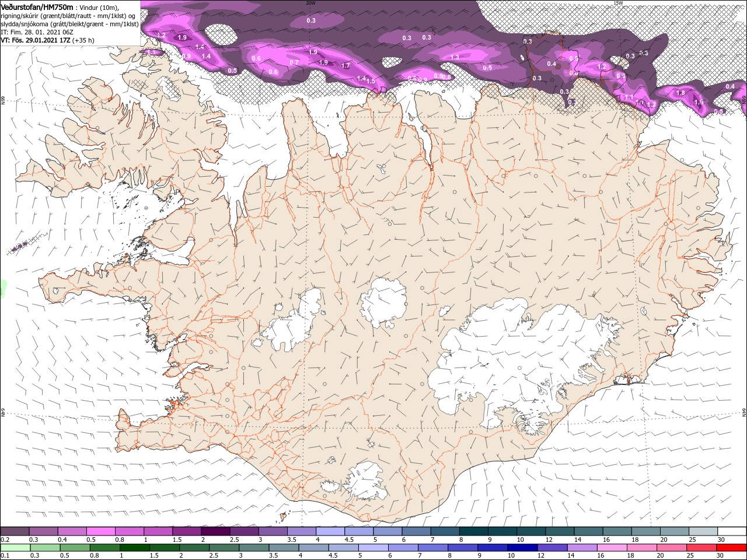This screenshot has height=560, width=747.
Task: Select lower legend swatch starting at 2
Action: (x=194, y=548)
